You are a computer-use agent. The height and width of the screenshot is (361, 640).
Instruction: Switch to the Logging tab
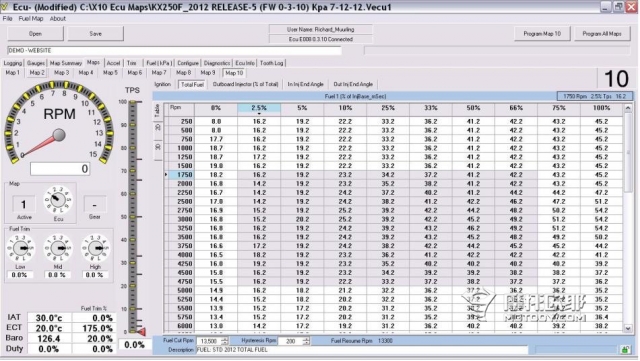tap(13, 63)
